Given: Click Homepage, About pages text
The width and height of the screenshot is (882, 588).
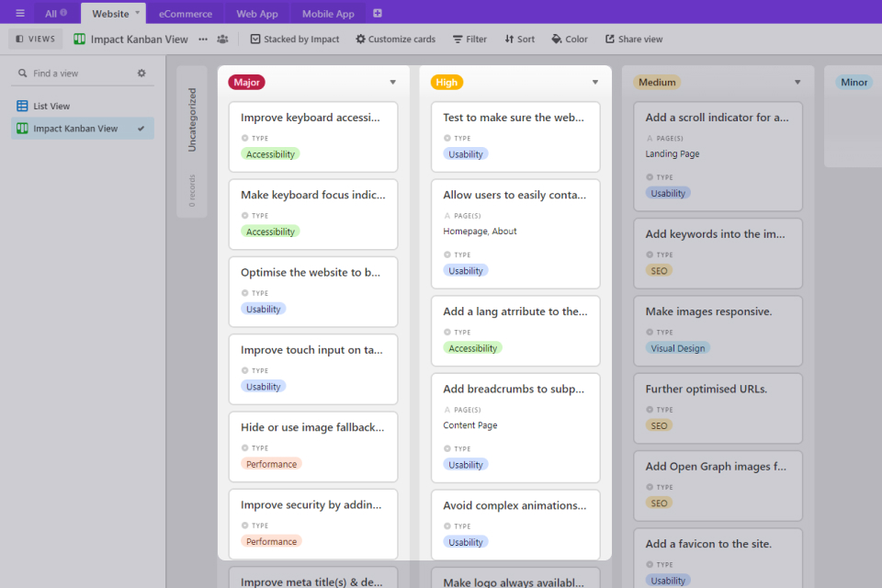Looking at the screenshot, I should (x=480, y=232).
